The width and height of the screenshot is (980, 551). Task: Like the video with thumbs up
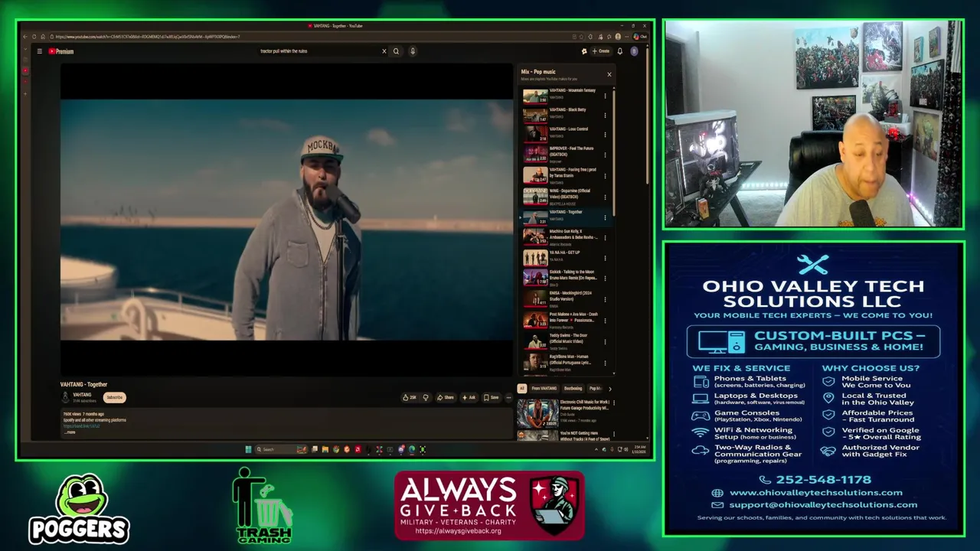410,397
